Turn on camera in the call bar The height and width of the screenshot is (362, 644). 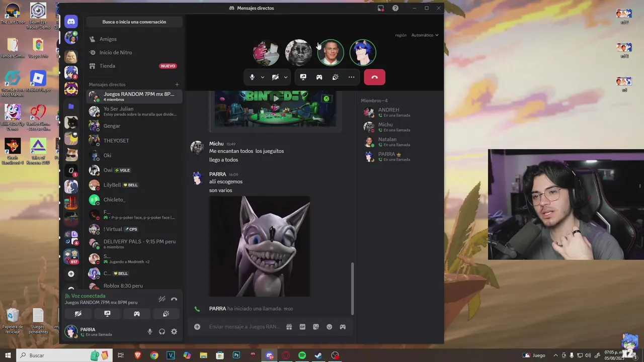coord(275,77)
